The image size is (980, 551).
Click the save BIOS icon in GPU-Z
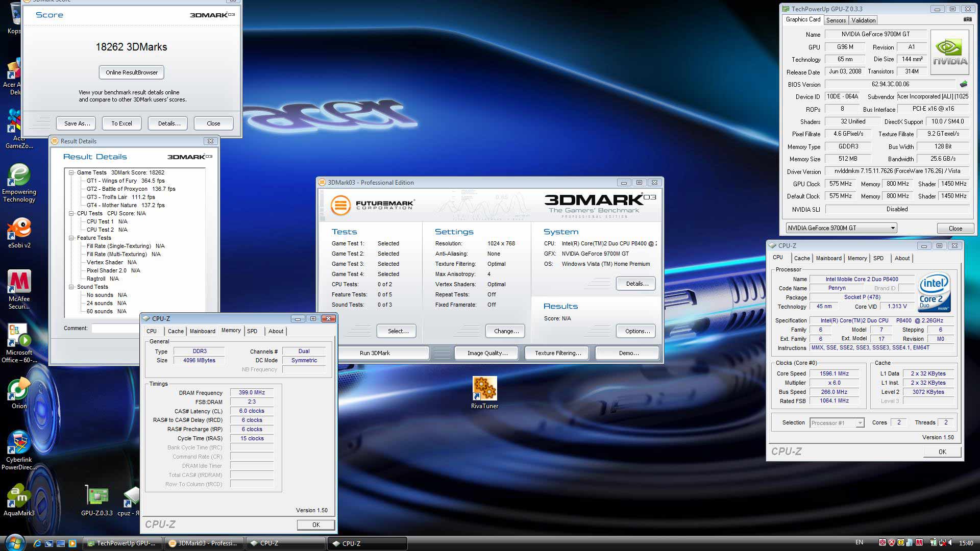click(964, 84)
